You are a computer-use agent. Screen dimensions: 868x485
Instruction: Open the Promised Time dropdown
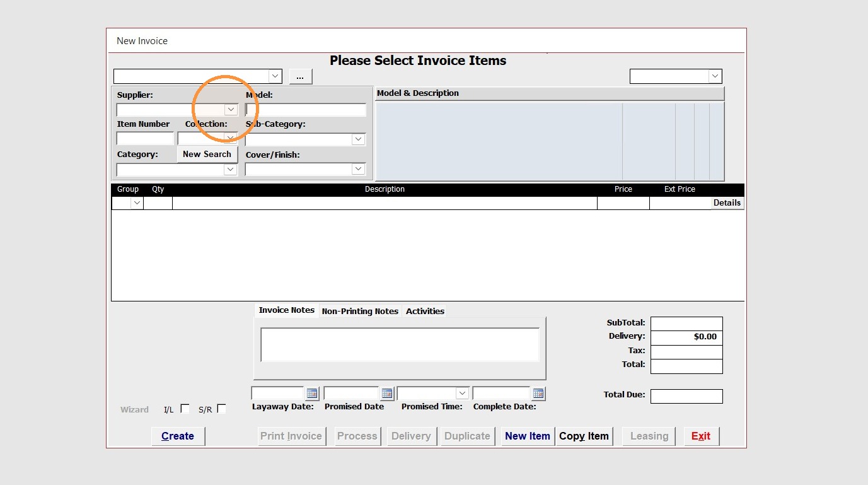pos(462,394)
